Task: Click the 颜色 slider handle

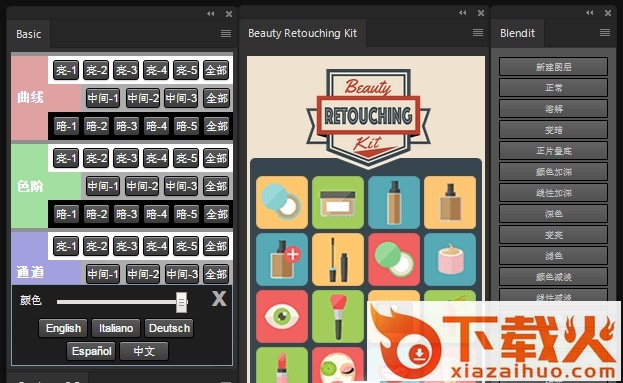Action: coord(182,303)
